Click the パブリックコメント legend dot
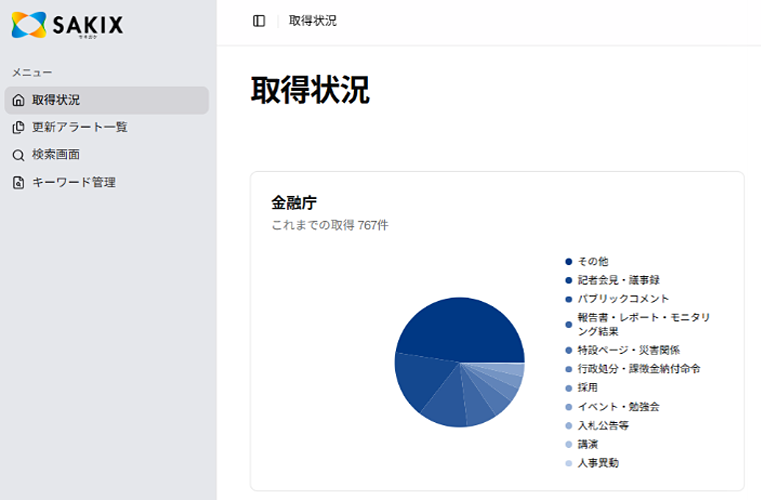This screenshot has height=500, width=761. (569, 299)
